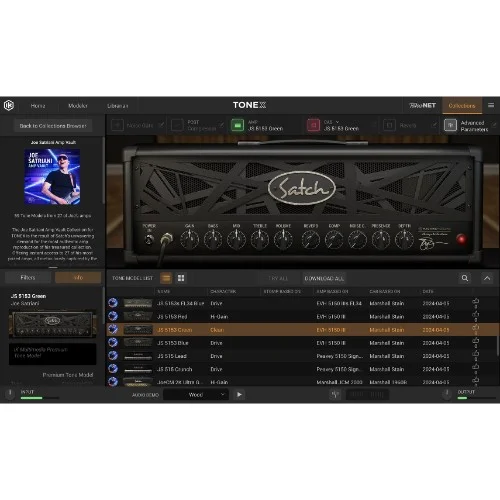
Task: Like the JS 515 Crunch tone model
Action: 476,368
